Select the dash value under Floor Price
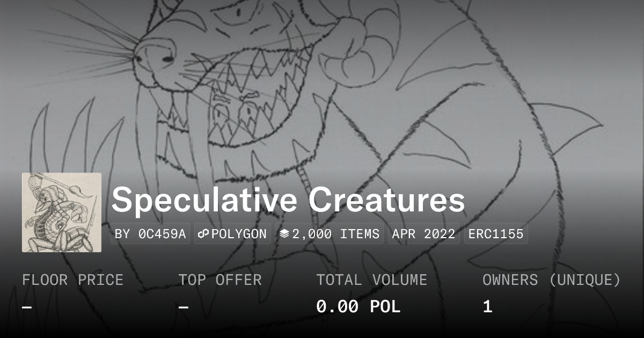This screenshot has height=338, width=644. click(x=27, y=307)
